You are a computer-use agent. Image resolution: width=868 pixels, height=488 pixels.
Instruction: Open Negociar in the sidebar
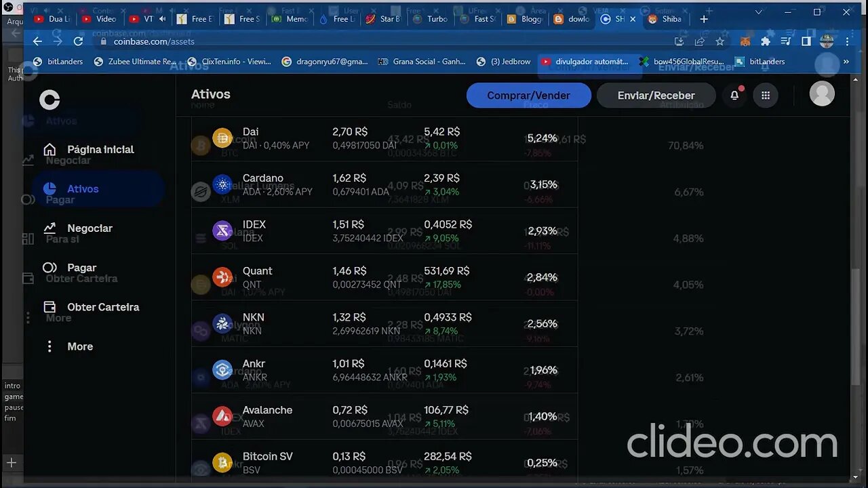point(90,228)
